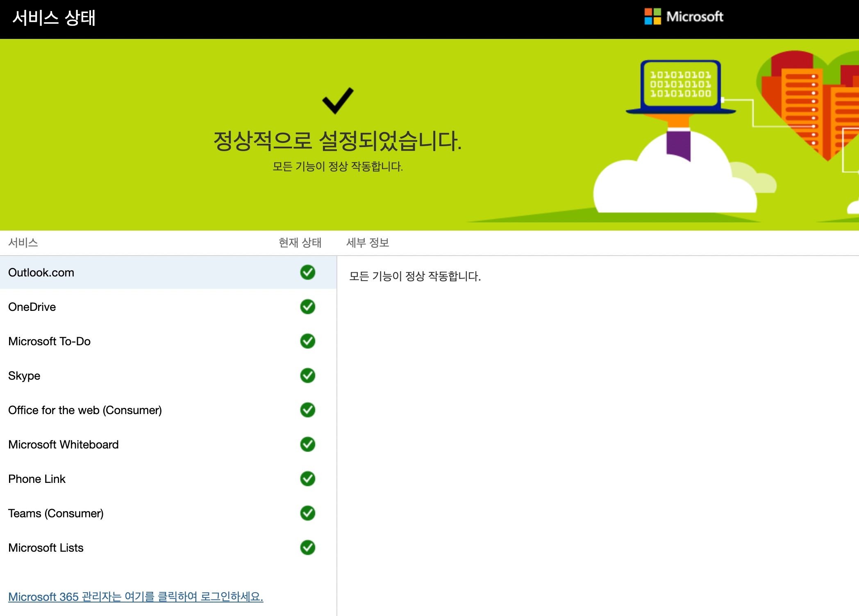This screenshot has width=859, height=616.
Task: Open Office for the web (Consumer) details
Action: point(168,410)
